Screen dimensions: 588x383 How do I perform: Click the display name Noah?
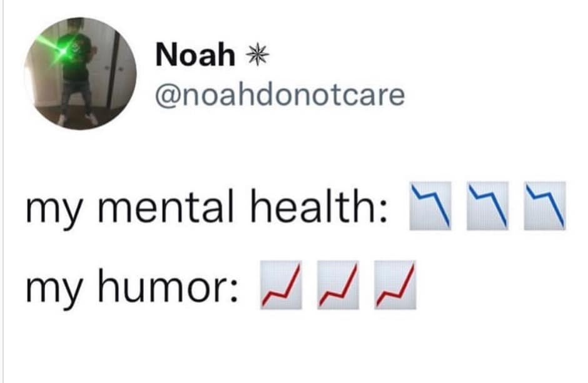pyautogui.click(x=195, y=55)
